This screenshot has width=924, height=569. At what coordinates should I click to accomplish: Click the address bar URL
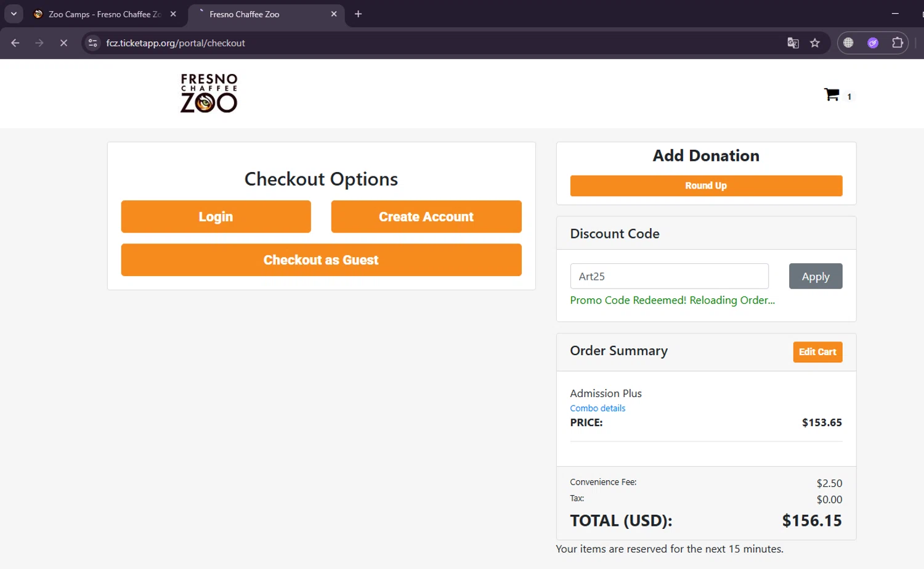click(176, 43)
